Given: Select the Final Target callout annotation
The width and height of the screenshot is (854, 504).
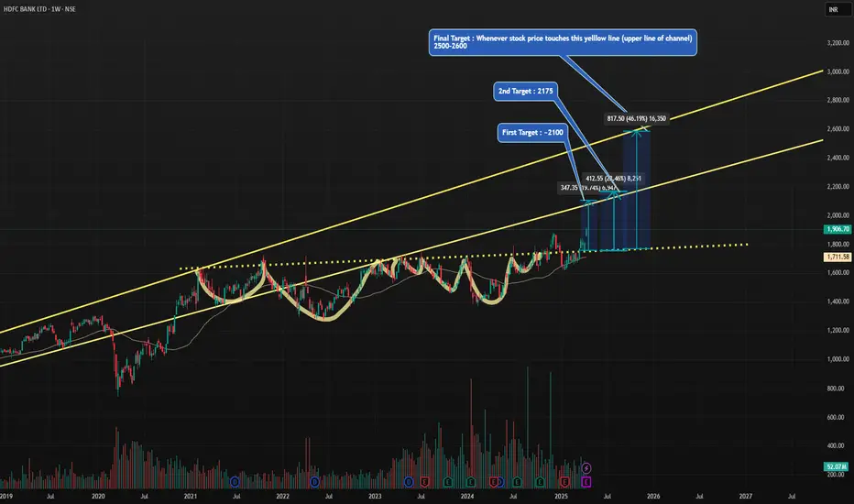Looking at the screenshot, I should tap(563, 42).
